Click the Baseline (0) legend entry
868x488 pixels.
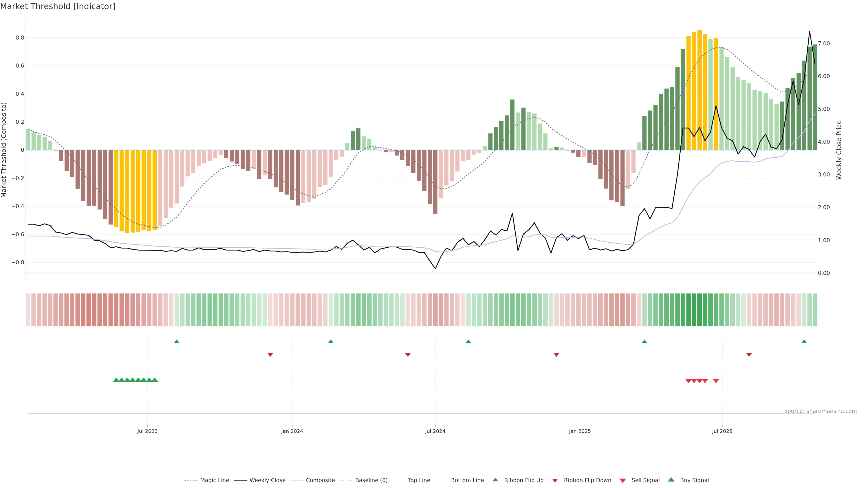point(371,480)
